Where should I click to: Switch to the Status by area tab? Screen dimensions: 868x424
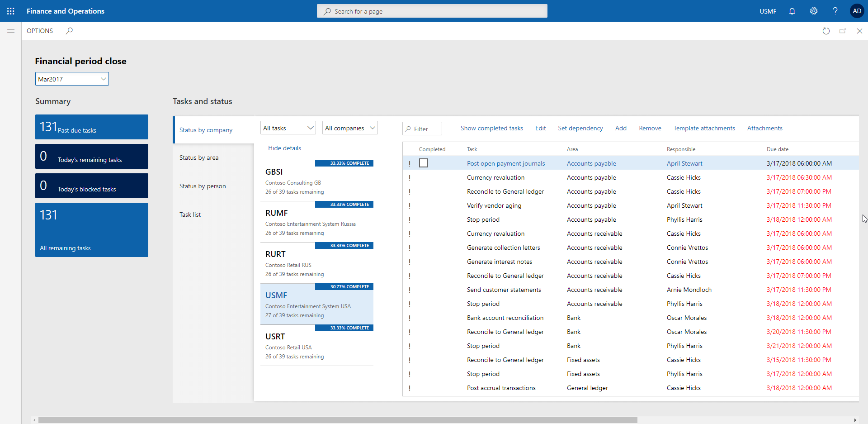coord(199,157)
